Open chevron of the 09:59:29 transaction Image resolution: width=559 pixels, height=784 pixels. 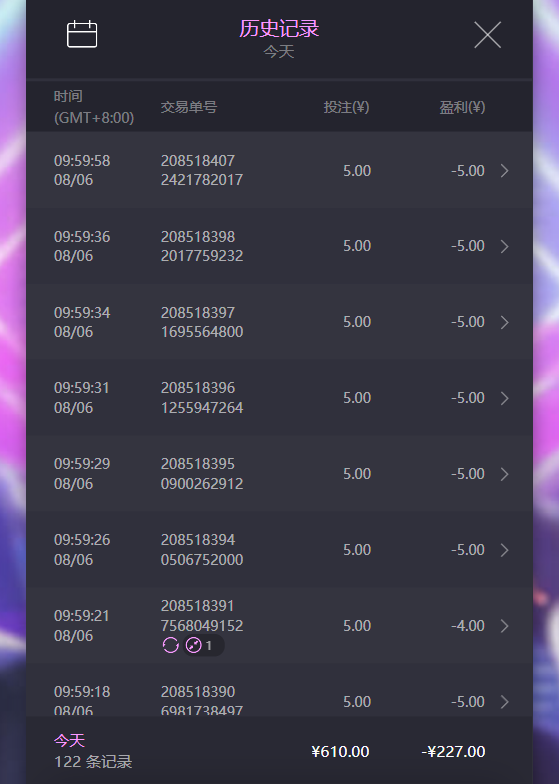tap(504, 474)
